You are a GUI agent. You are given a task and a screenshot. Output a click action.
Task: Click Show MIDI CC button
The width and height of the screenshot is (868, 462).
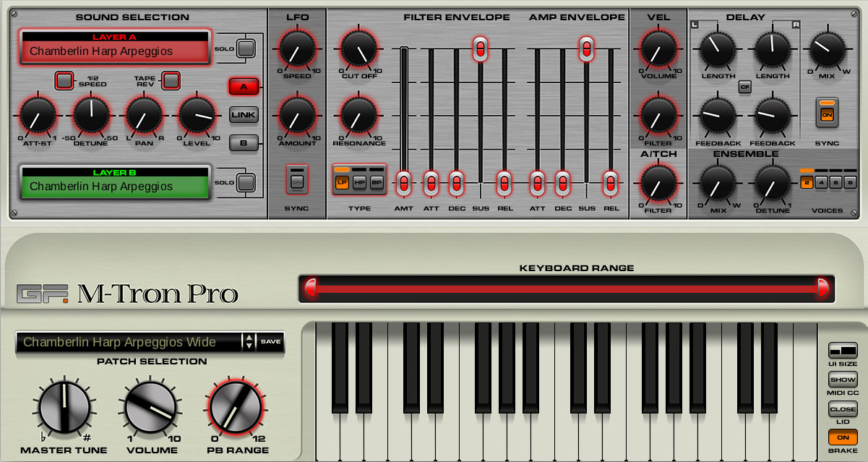click(x=843, y=380)
